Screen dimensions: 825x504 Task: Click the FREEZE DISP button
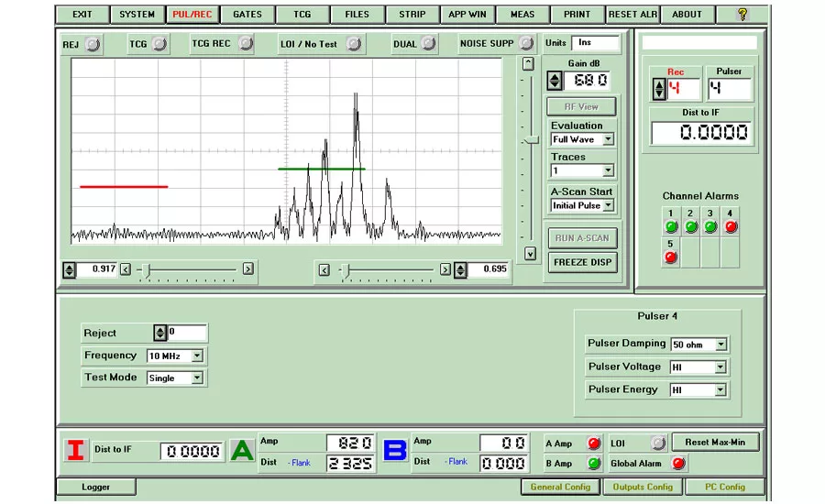(x=582, y=262)
